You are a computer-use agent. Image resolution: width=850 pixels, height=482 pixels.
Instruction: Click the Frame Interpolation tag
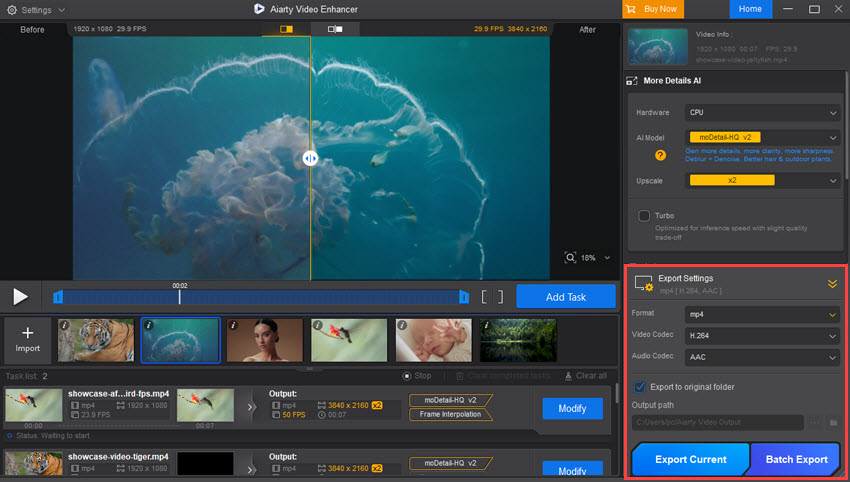pyautogui.click(x=450, y=414)
